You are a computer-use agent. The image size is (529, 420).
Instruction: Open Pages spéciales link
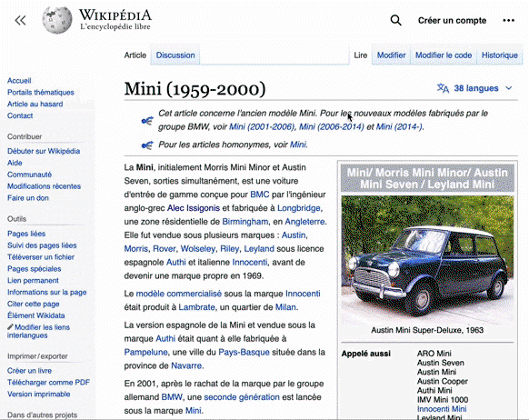click(34, 269)
